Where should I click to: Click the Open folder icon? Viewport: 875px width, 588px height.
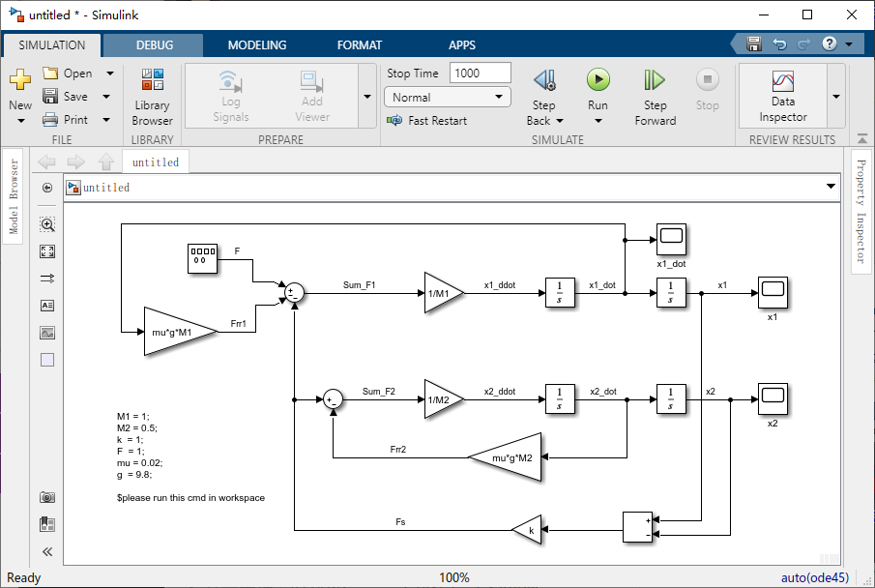[50, 73]
